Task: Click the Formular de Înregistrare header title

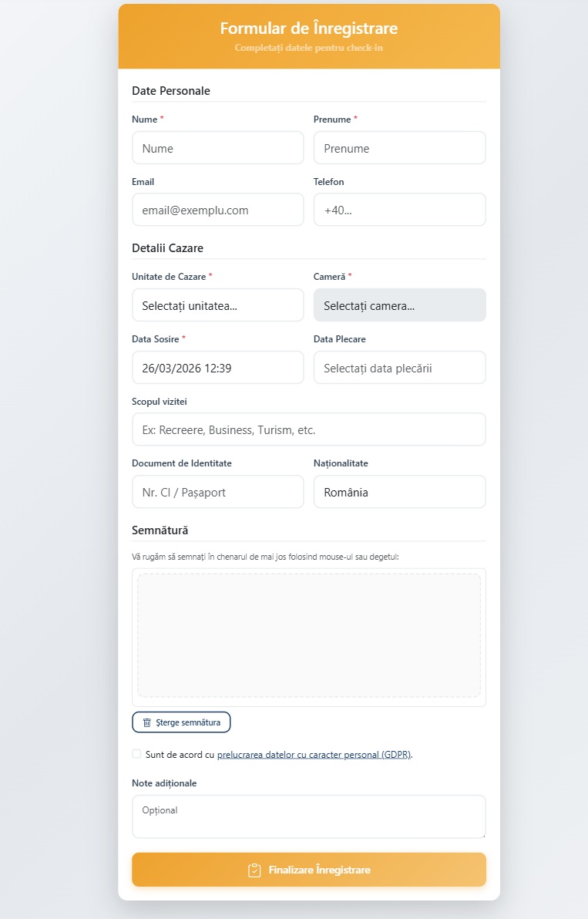Action: 309,29
